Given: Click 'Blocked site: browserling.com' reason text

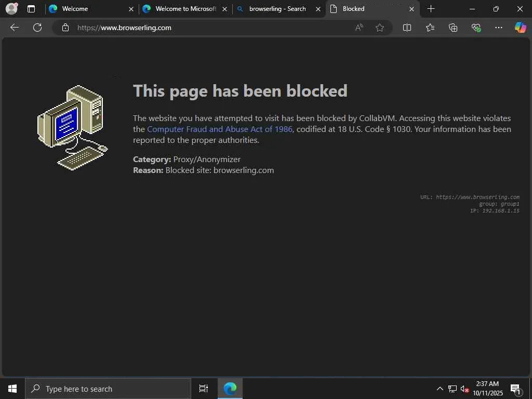Looking at the screenshot, I should click(220, 170).
